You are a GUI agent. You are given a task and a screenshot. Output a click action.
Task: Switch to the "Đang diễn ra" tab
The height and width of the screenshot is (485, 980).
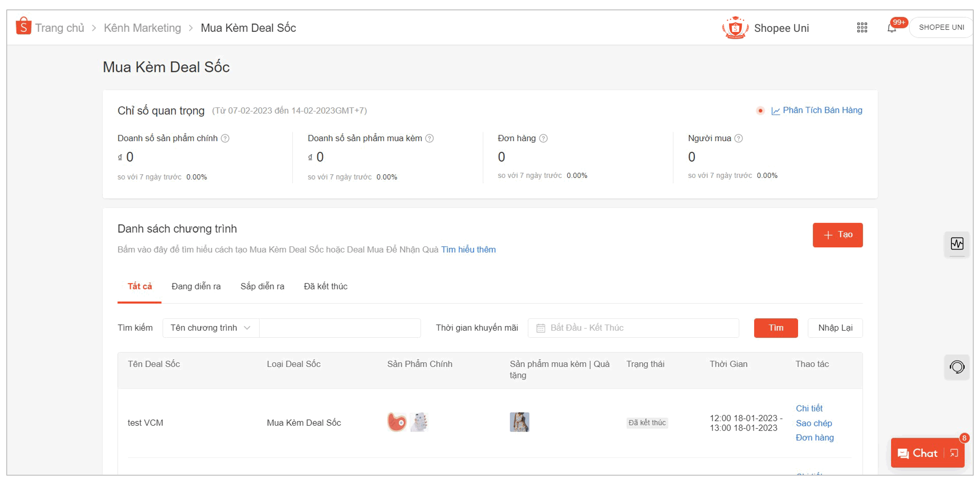tap(196, 286)
